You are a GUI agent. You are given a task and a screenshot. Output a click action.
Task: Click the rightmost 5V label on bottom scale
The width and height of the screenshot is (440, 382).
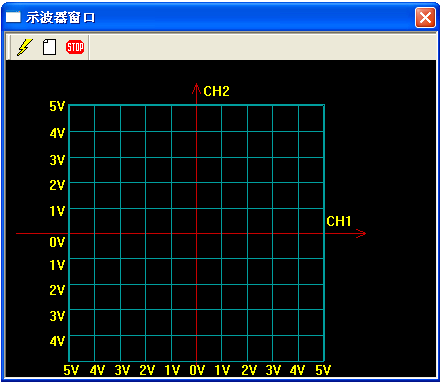(323, 370)
